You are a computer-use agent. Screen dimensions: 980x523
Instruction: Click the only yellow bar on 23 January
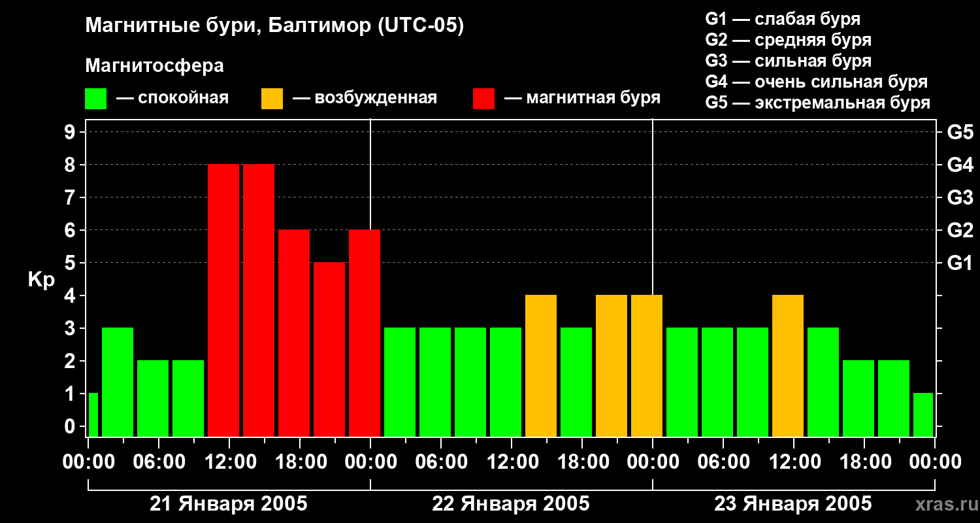[788, 366]
